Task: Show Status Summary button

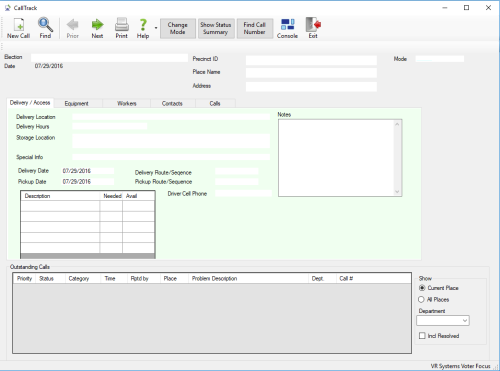Action: coord(216,28)
